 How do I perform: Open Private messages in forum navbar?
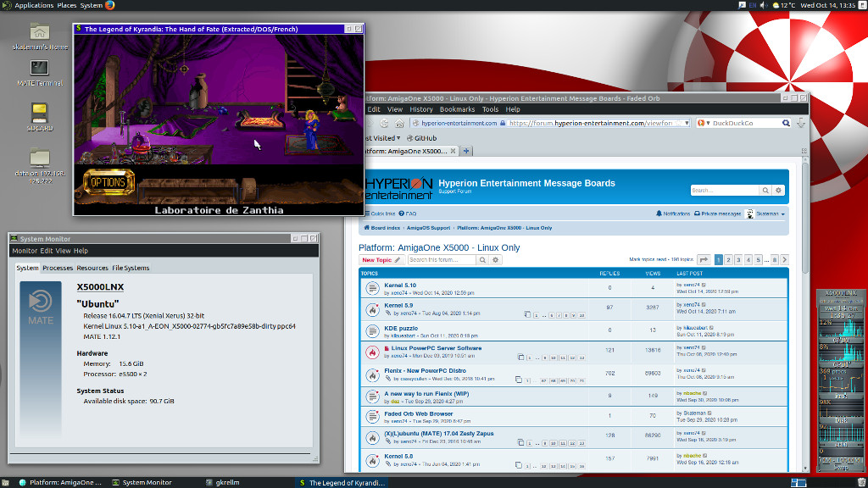click(x=717, y=213)
